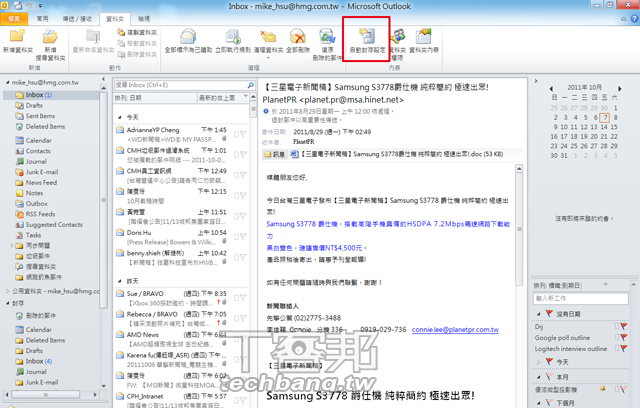Click the connie.lee@planetpr.com.tw link
Image resolution: width=640 pixels, height=408 pixels.
(x=455, y=330)
